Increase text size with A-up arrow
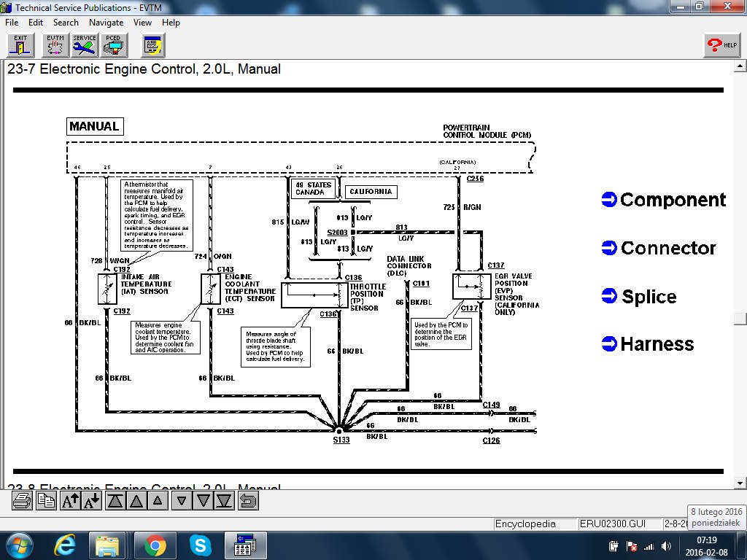 coord(70,501)
